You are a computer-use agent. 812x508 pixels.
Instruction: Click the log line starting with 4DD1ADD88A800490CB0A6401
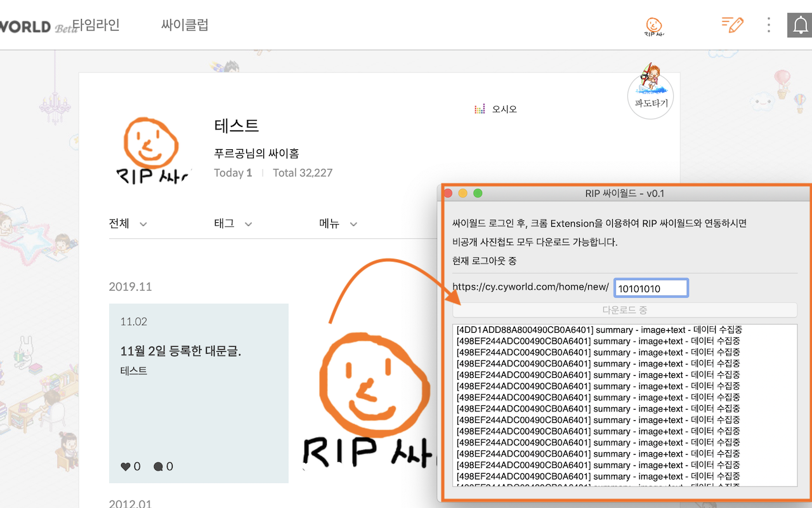tap(598, 330)
